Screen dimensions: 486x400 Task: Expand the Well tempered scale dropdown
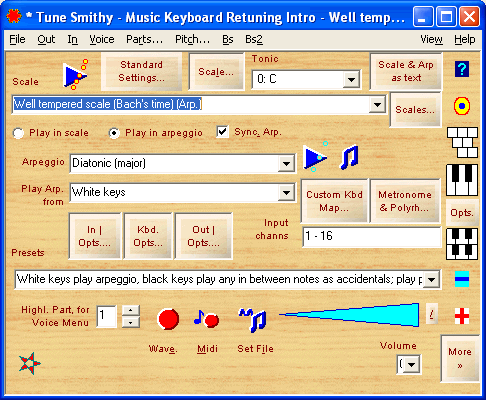(377, 105)
